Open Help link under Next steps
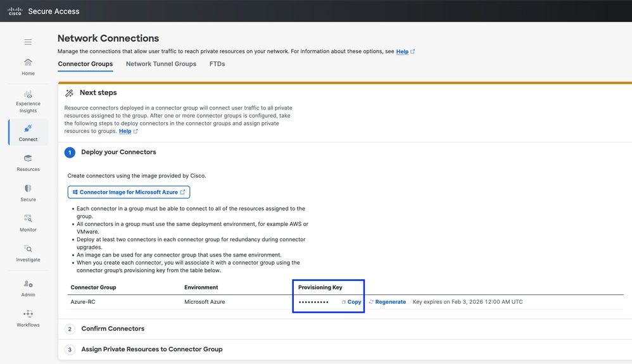The height and width of the screenshot is (364, 632). point(125,131)
